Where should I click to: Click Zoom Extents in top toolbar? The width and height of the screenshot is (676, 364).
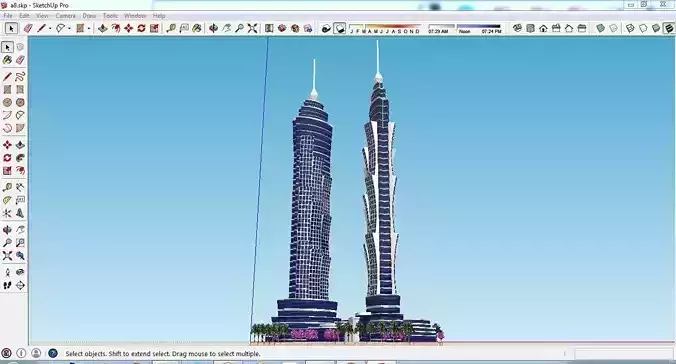tap(253, 28)
